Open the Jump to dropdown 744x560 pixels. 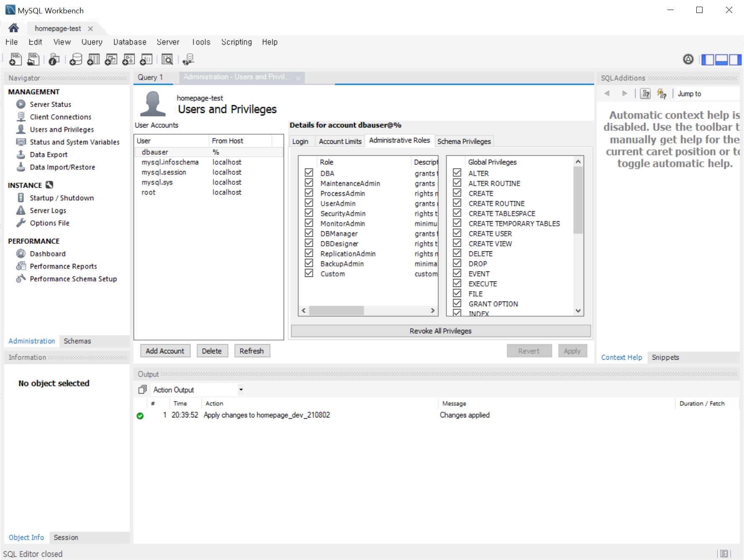(706, 94)
